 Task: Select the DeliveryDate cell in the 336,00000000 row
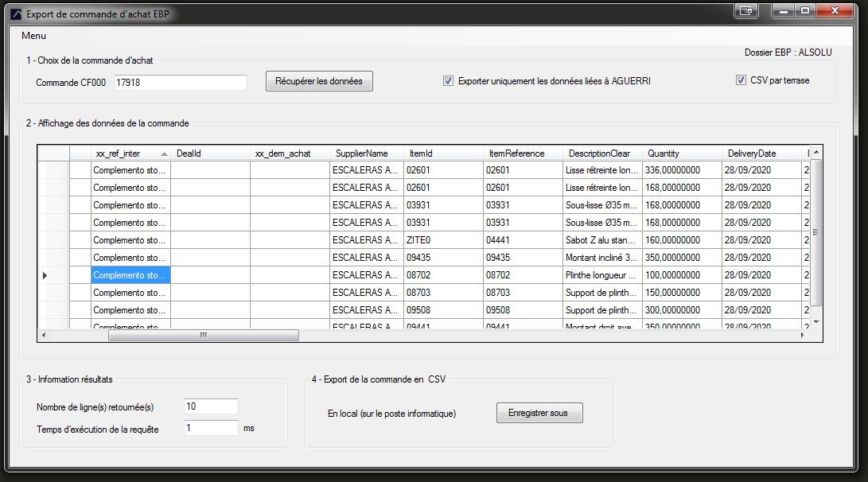pyautogui.click(x=762, y=170)
